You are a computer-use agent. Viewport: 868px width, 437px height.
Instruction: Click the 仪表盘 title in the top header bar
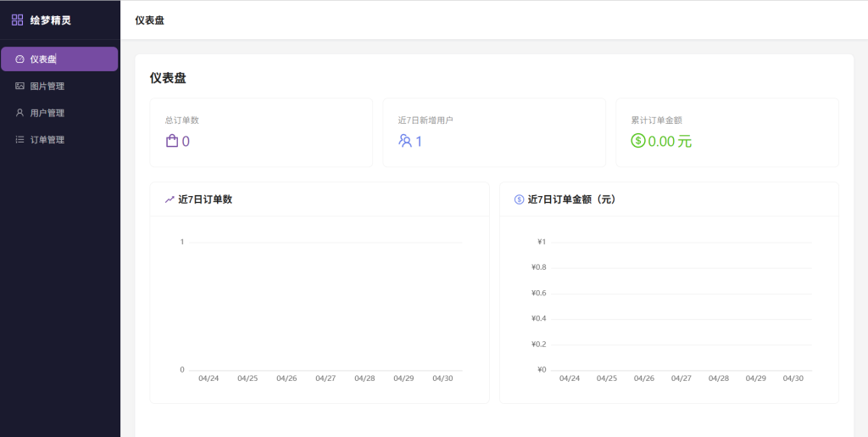(x=149, y=20)
